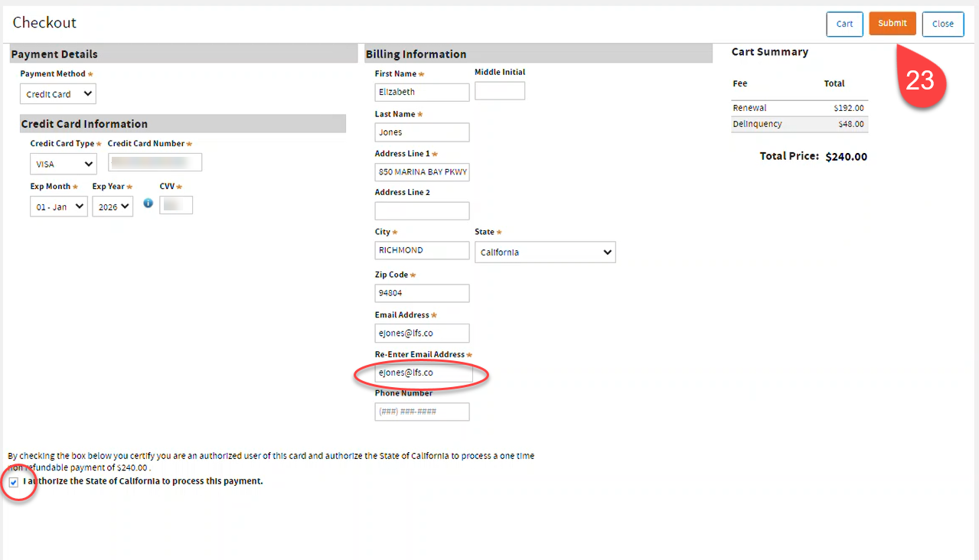979x560 pixels.
Task: Click the Last Name field containing Jones
Action: (x=422, y=132)
